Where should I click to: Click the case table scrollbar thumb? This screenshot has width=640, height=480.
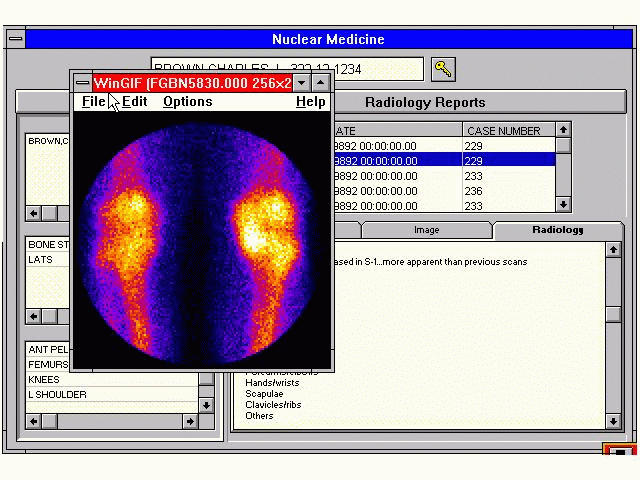pyautogui.click(x=563, y=145)
